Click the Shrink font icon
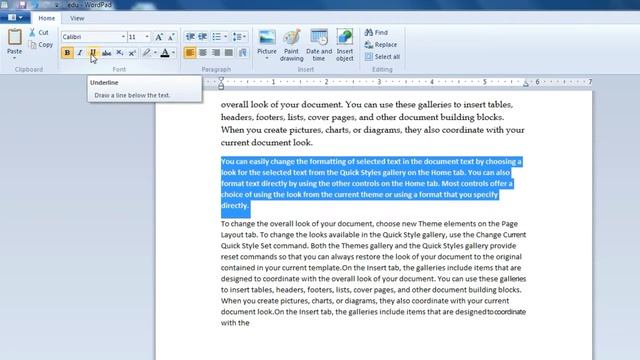The height and width of the screenshot is (360, 640). coord(171,37)
